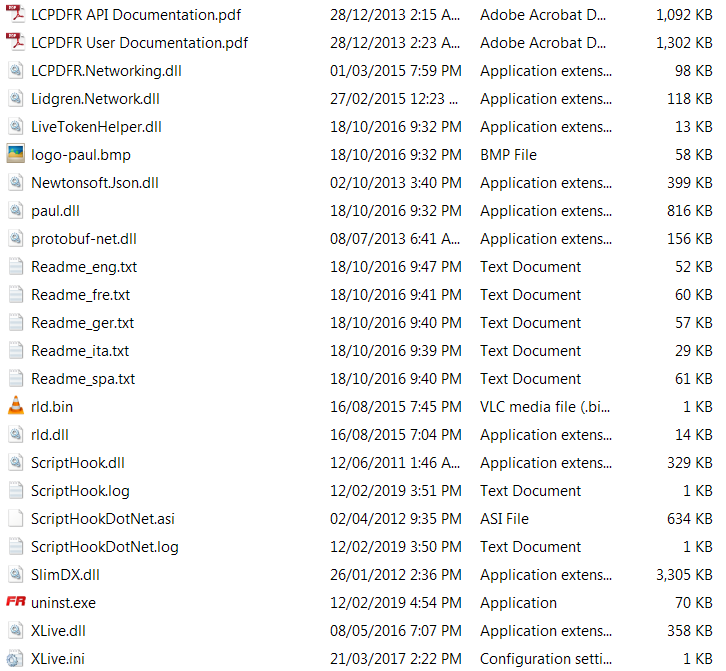This screenshot has height=671, width=726.
Task: Click the 3,305 KB size of SlimDX.dll
Action: (684, 575)
